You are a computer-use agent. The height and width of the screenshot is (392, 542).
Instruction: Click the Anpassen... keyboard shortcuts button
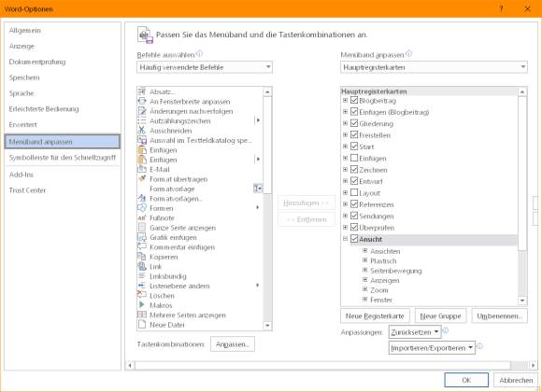pos(233,344)
